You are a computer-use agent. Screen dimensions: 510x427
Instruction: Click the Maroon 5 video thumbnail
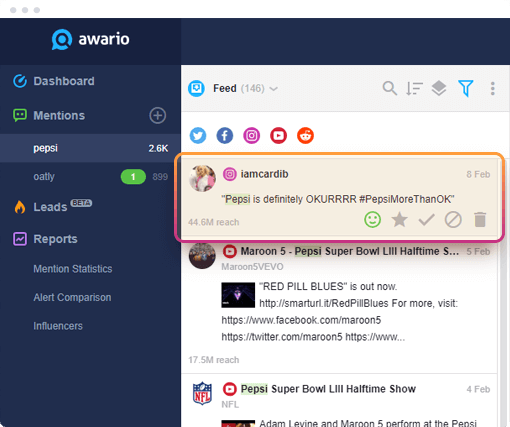[x=238, y=295]
